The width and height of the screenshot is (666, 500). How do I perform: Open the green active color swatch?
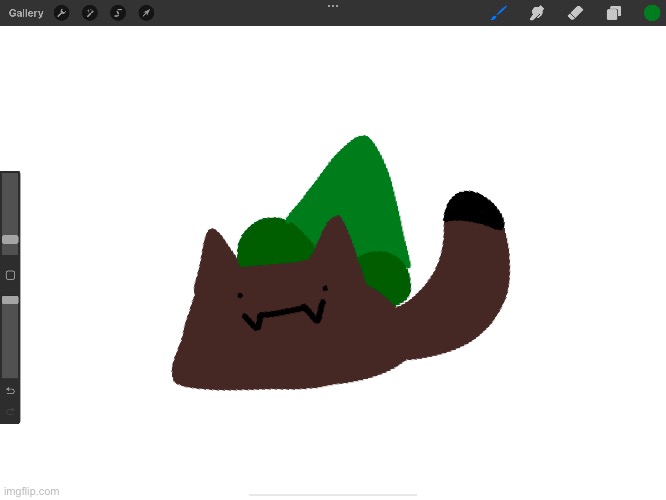pos(652,13)
